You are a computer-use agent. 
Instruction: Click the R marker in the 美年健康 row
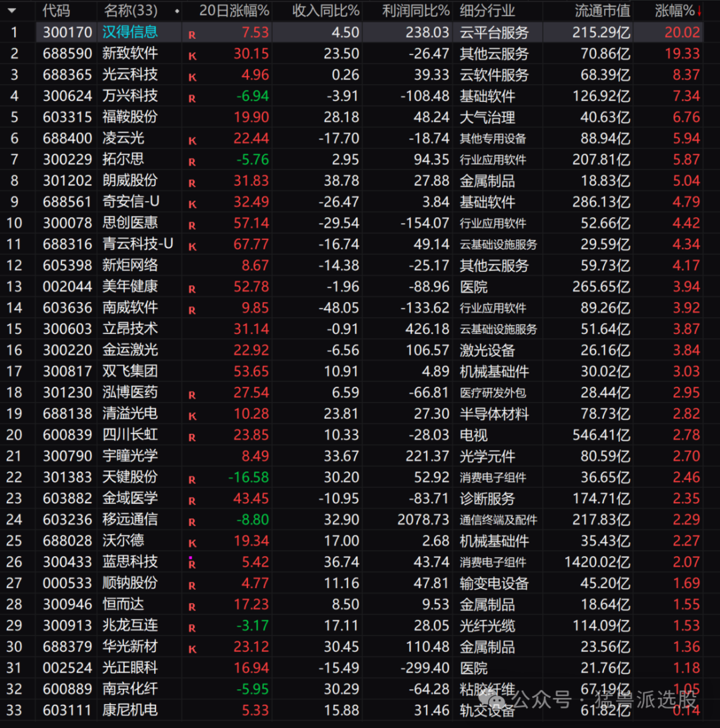192,290
